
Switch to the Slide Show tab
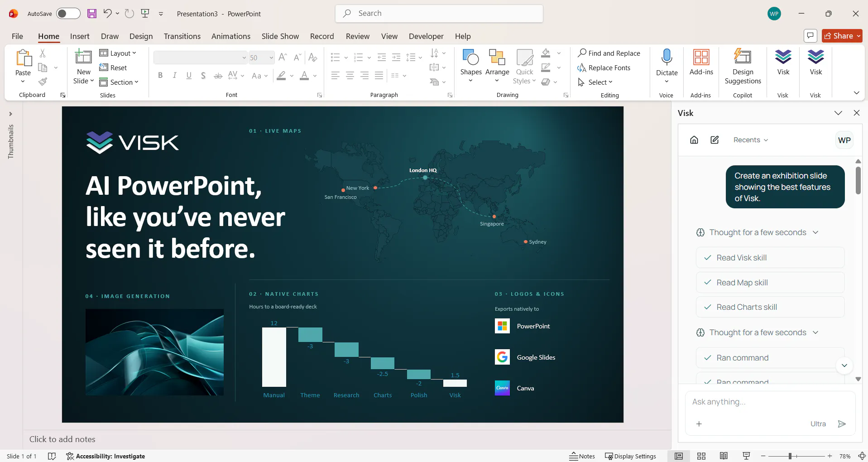pyautogui.click(x=280, y=36)
